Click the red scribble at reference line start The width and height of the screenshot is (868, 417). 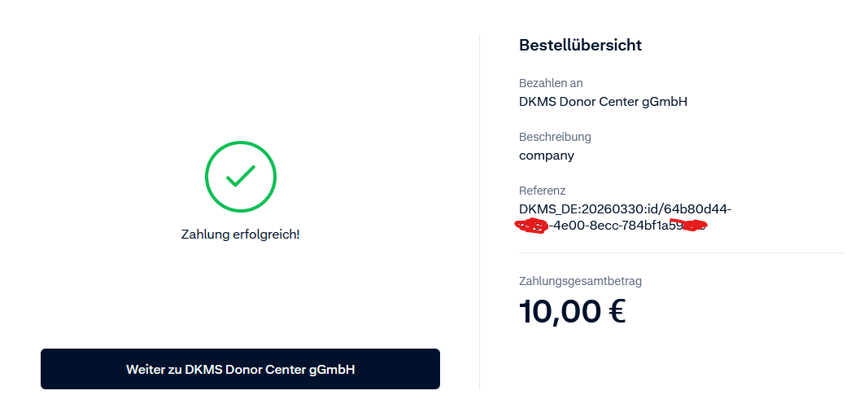coord(534,226)
